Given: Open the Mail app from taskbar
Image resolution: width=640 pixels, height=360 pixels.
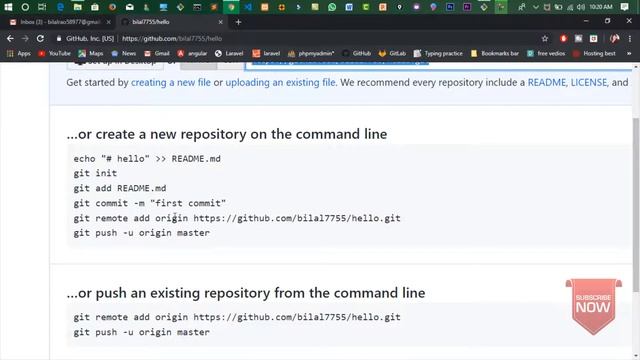Looking at the screenshot, I should [129, 7].
